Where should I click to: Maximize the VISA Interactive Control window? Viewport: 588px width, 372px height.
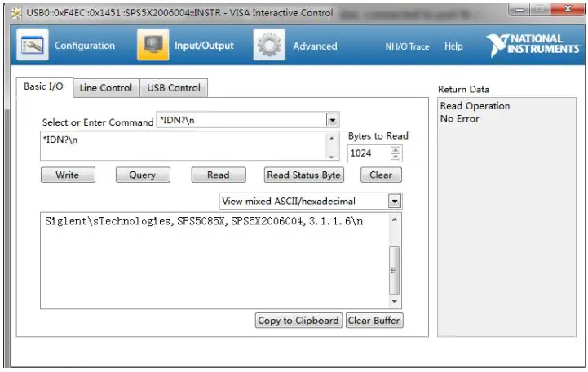540,9
